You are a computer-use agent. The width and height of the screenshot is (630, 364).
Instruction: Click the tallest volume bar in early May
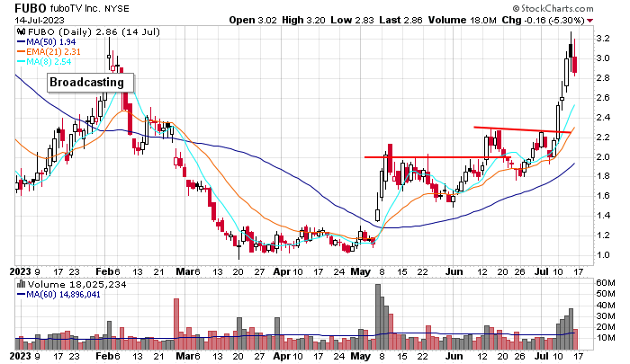click(x=378, y=317)
